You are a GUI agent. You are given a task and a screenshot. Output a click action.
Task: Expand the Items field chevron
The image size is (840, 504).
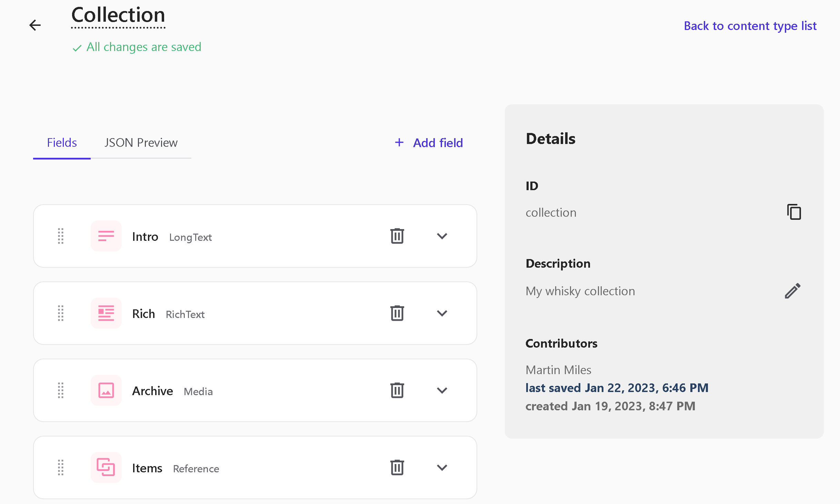click(442, 467)
